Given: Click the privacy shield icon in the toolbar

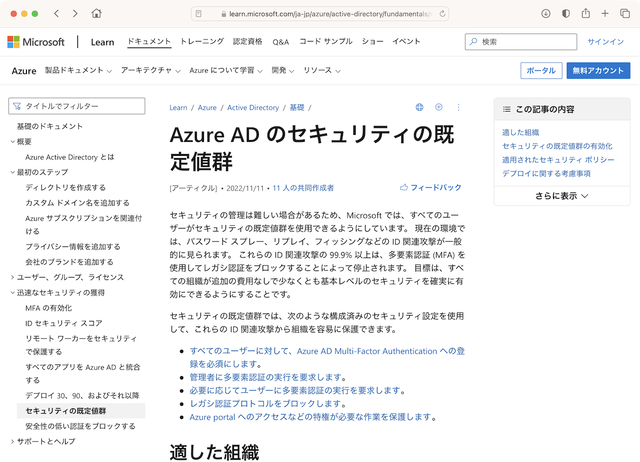Looking at the screenshot, I should pyautogui.click(x=566, y=13).
